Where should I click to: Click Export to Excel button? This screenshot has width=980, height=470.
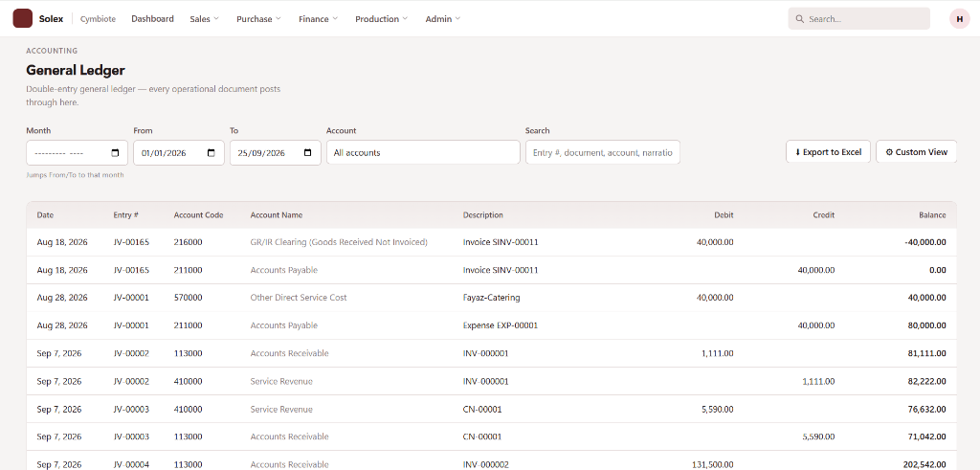tap(828, 152)
